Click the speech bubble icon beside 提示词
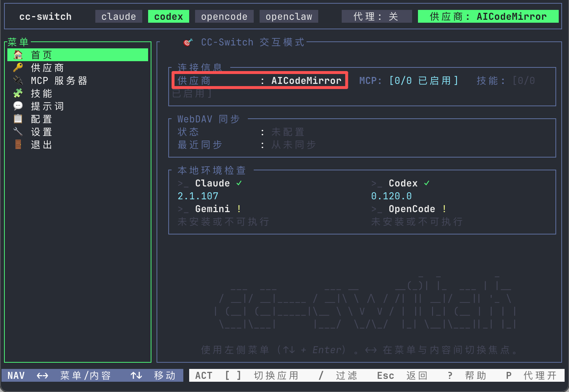 (18, 106)
